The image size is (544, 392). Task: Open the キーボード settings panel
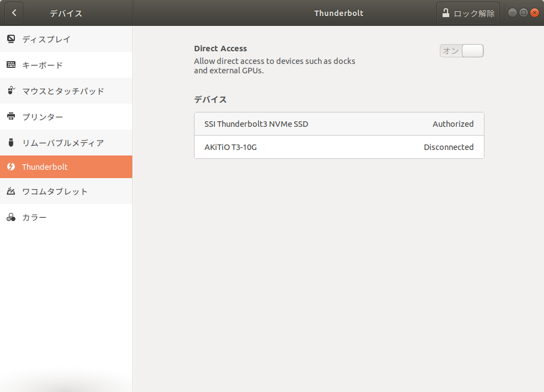(x=66, y=65)
